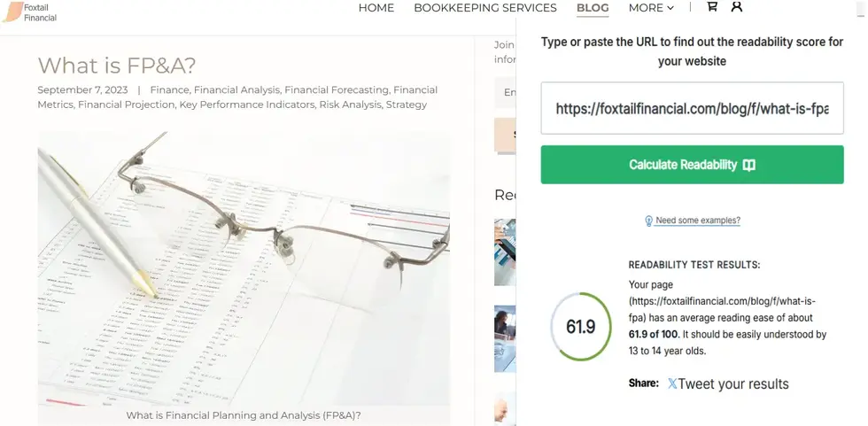This screenshot has width=868, height=426.
Task: Open the shopping cart icon
Action: click(712, 6)
